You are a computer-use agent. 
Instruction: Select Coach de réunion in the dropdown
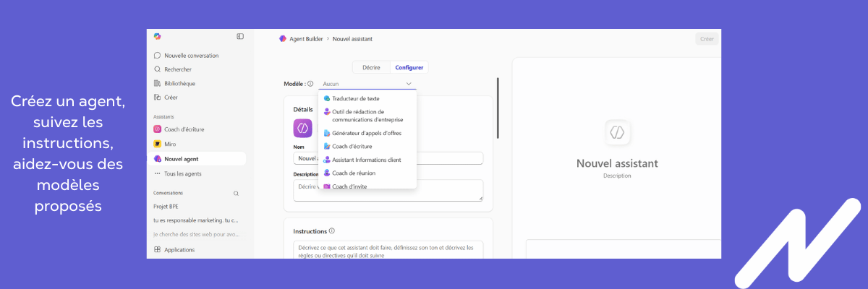pos(353,173)
